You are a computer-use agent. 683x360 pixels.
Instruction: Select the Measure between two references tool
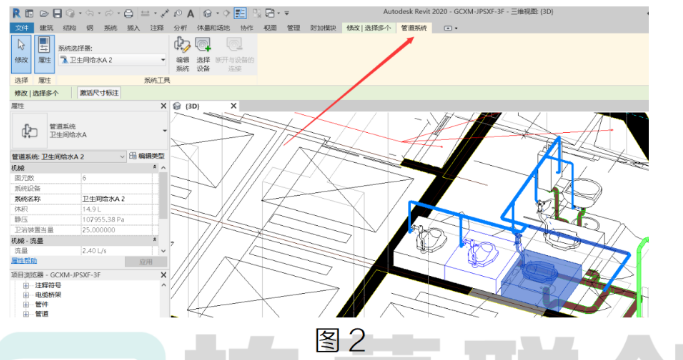(146, 14)
